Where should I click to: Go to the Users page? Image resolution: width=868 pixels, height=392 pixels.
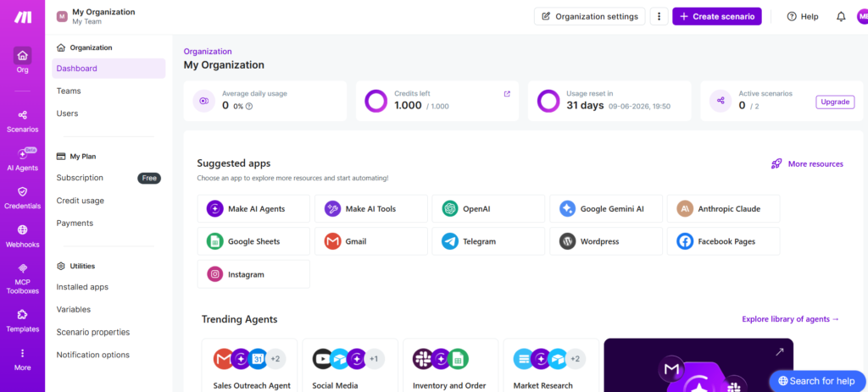[x=67, y=113]
